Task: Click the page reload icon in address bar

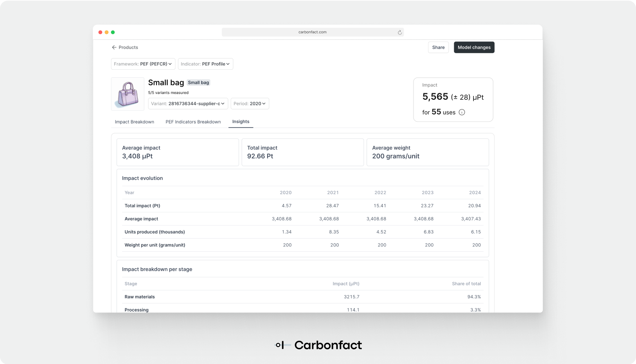Action: (400, 32)
